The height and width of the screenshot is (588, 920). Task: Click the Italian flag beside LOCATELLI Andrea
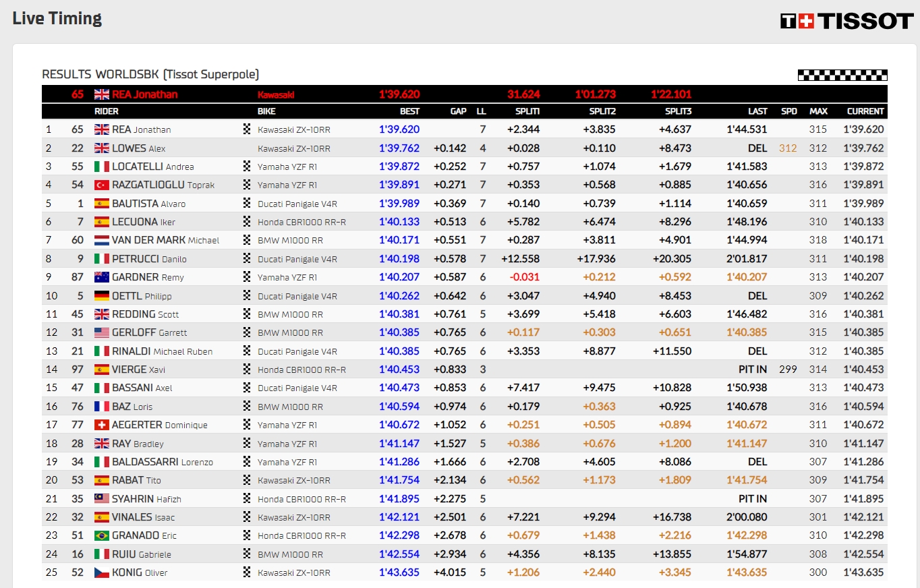tap(101, 167)
